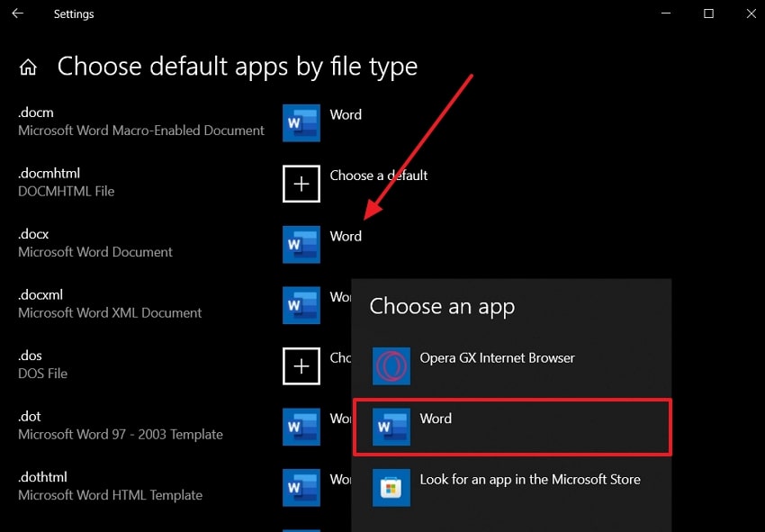765x532 pixels.
Task: Choose Opera GX Internet Browser option
Action: tap(511, 366)
